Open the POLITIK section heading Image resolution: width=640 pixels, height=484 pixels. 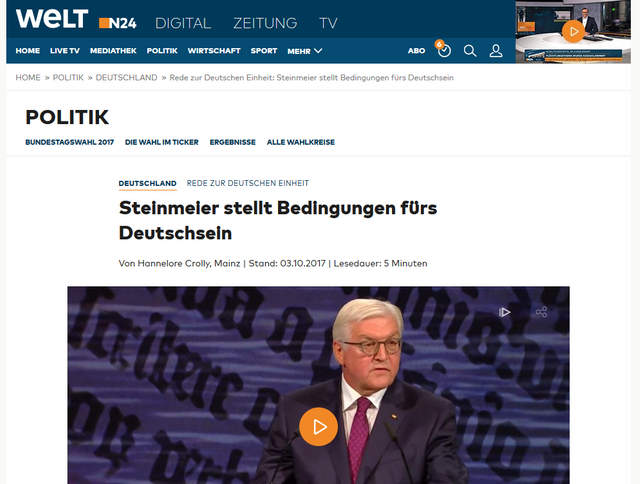[67, 117]
